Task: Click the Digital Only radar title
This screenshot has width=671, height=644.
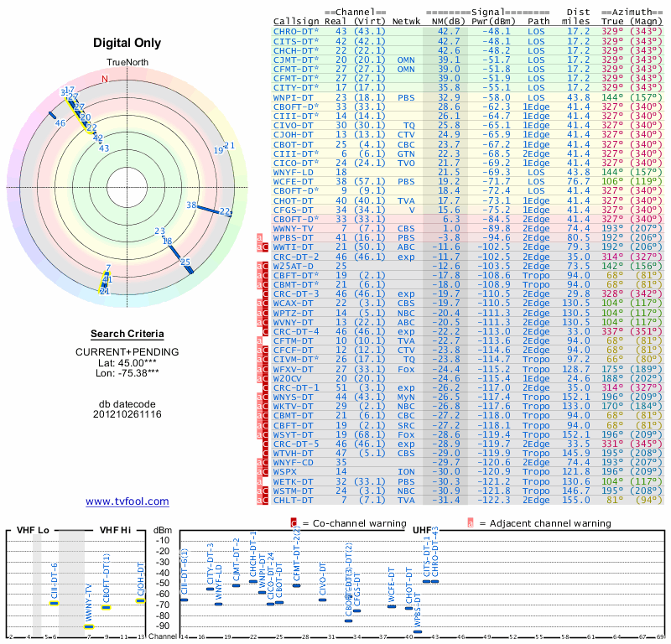Action: pos(127,43)
